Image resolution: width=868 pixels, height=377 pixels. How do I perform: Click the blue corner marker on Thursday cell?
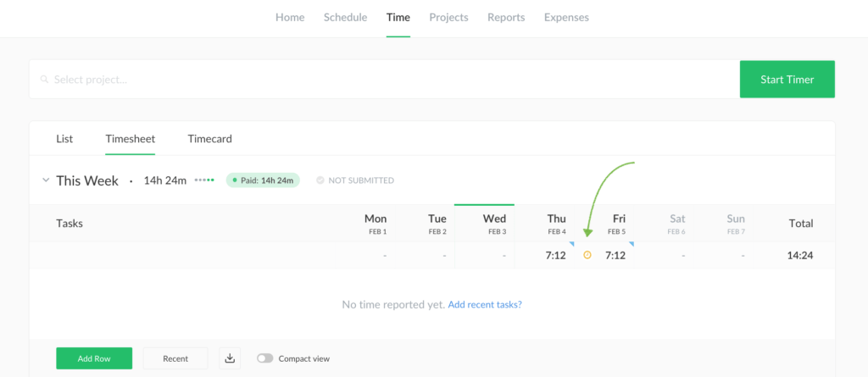[x=570, y=245]
